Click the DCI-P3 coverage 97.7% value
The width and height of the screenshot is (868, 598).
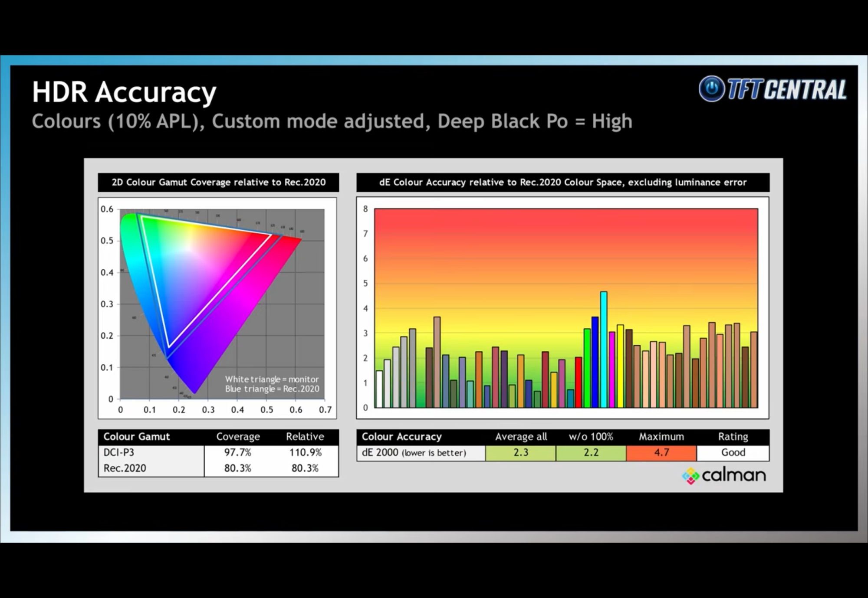(x=237, y=453)
